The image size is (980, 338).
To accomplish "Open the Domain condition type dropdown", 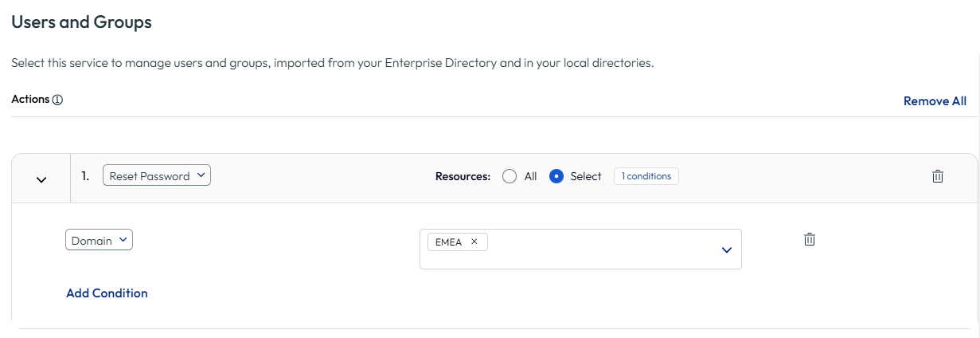I will click(99, 240).
